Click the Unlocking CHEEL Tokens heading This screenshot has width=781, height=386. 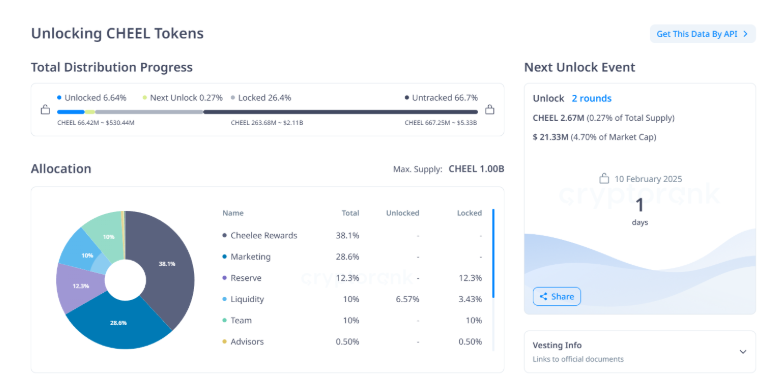[117, 33]
